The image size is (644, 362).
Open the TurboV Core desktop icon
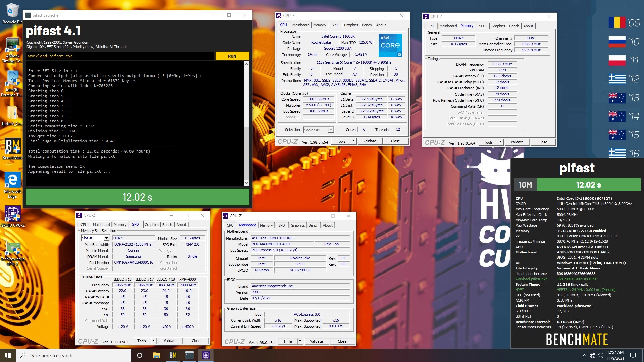click(12, 116)
